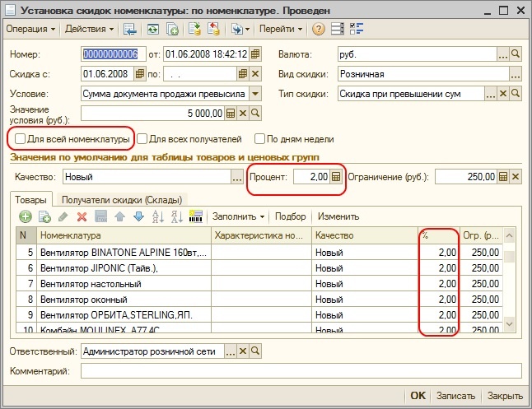The image size is (532, 409).
Task: Click the 'Комментарий' input field
Action: pyautogui.click(x=301, y=371)
